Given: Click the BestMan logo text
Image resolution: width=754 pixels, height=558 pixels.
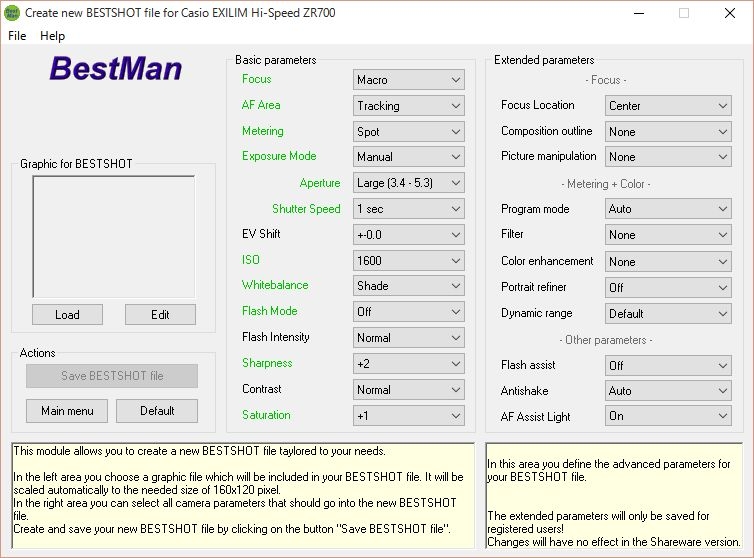Looking at the screenshot, I should (x=116, y=68).
